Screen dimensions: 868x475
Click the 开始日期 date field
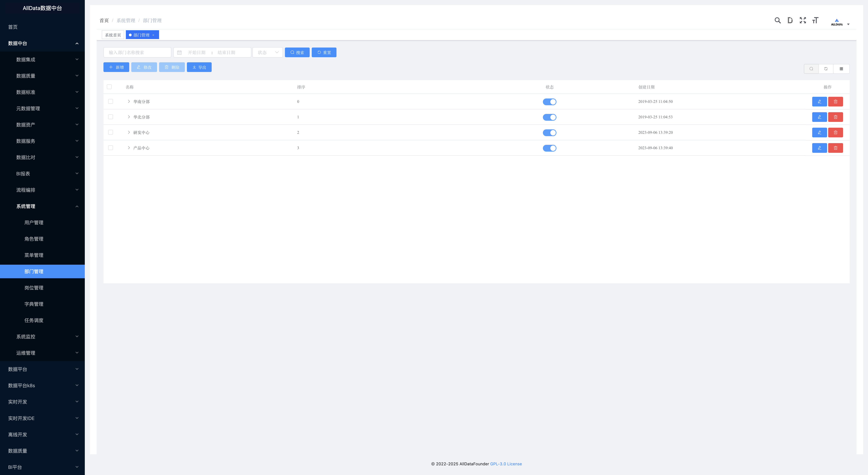click(197, 53)
